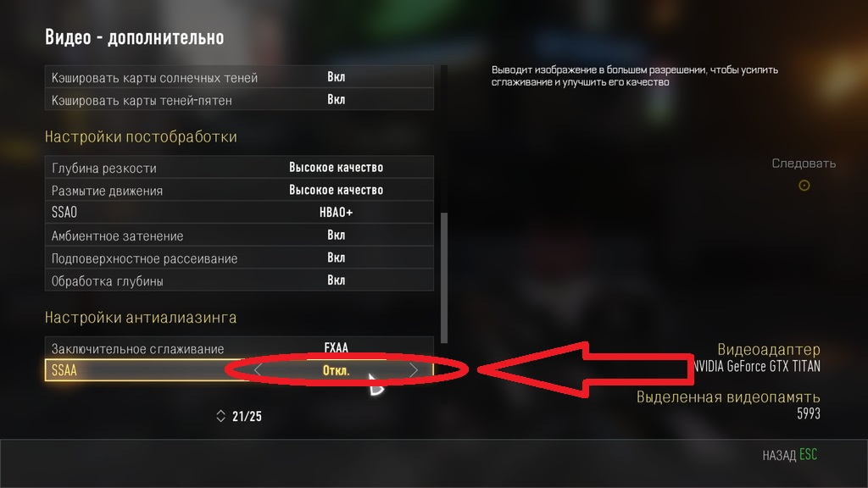Image resolution: width=868 pixels, height=488 pixels.
Task: Change SSAO mode from HBAO+
Action: tap(336, 213)
